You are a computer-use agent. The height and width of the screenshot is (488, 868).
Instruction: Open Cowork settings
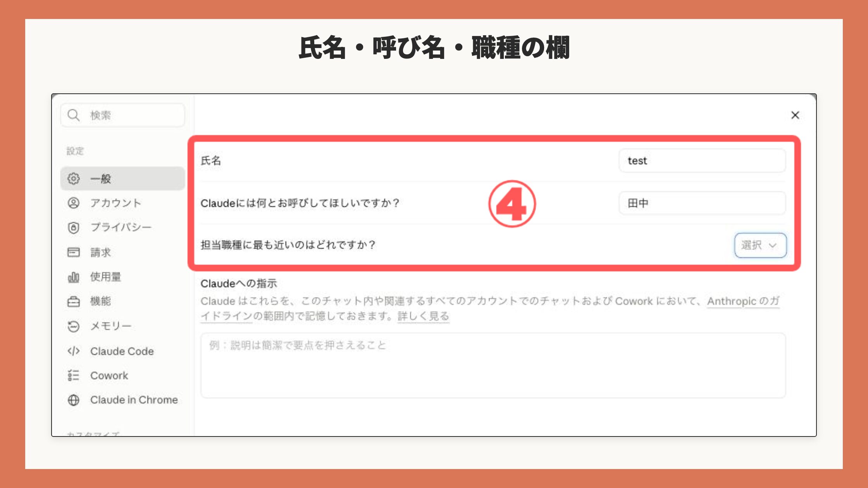123,375
